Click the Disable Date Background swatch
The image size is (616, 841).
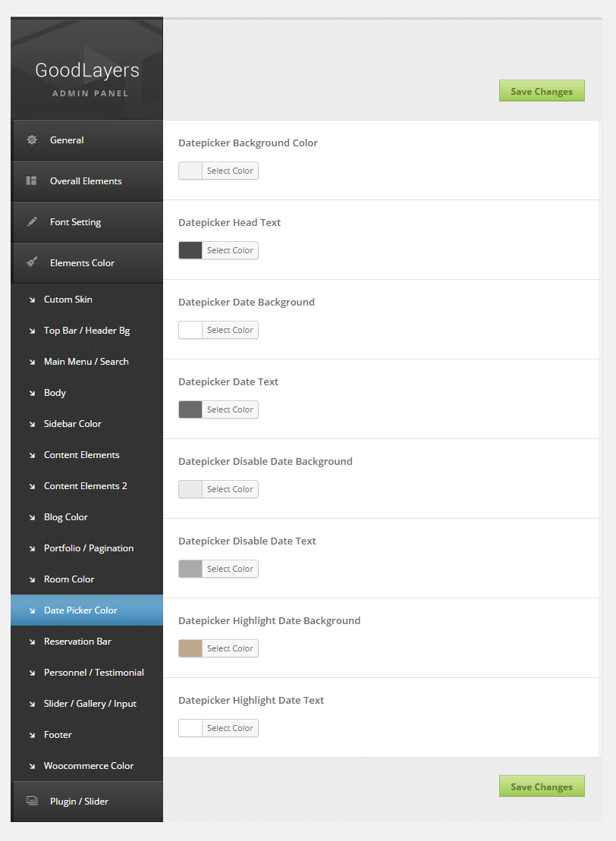tap(190, 489)
